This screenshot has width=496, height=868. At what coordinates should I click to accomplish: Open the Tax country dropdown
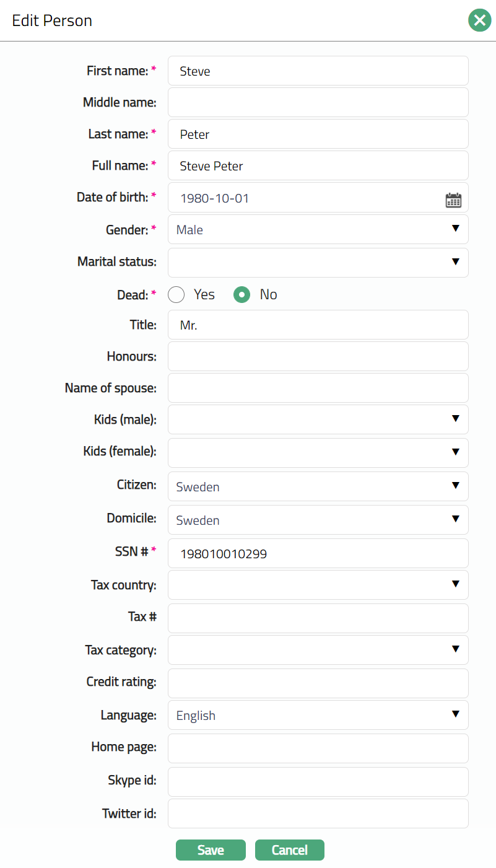318,585
